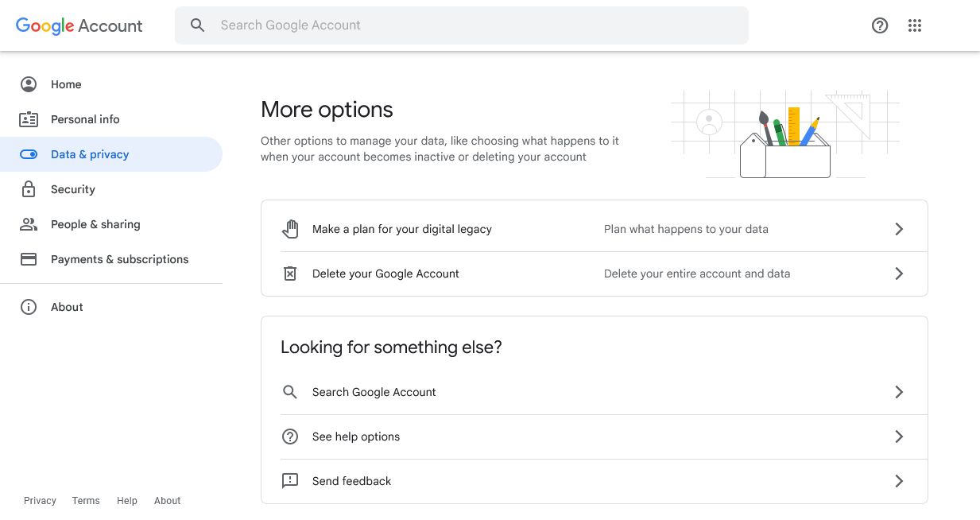Click the Personal info badge icon
The image size is (980, 520).
click(x=29, y=119)
